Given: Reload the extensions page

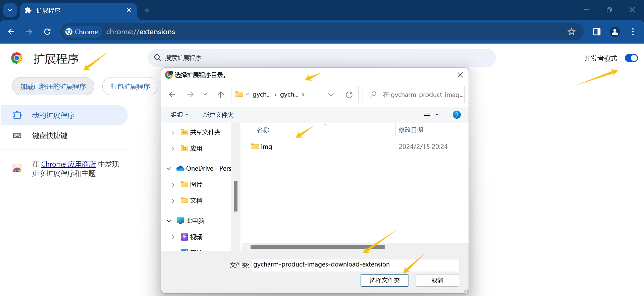Looking at the screenshot, I should point(47,32).
